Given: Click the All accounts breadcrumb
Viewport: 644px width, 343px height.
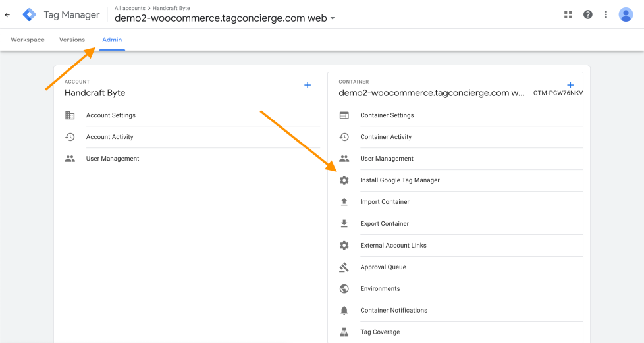Looking at the screenshot, I should coord(130,8).
